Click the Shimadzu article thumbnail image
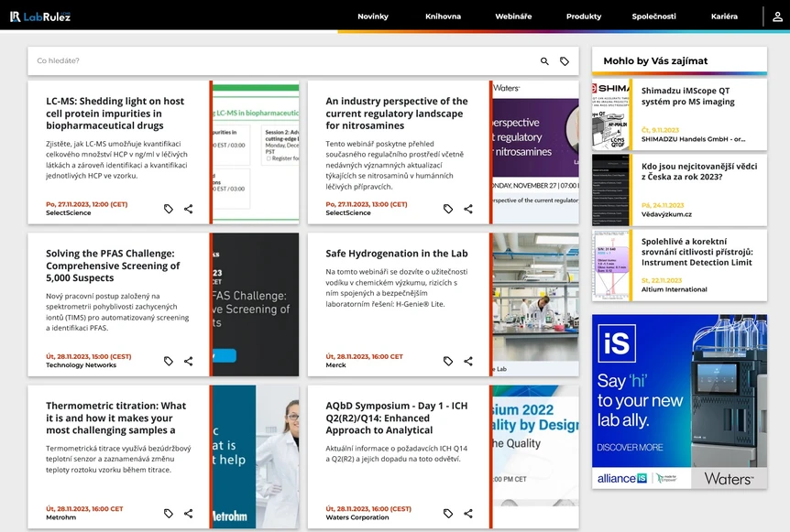The width and height of the screenshot is (790, 532). tap(610, 114)
